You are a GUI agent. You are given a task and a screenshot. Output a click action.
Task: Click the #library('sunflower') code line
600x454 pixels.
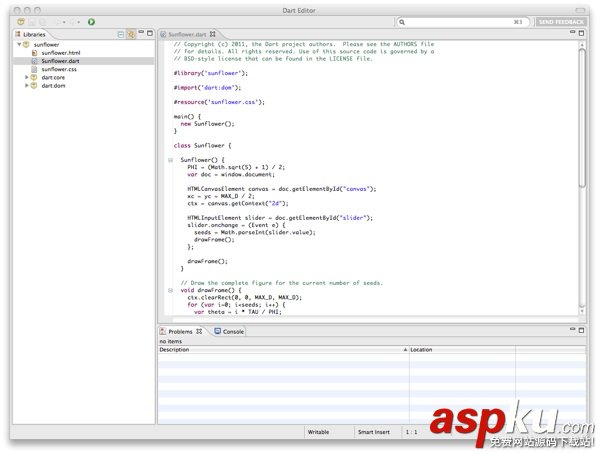click(210, 73)
